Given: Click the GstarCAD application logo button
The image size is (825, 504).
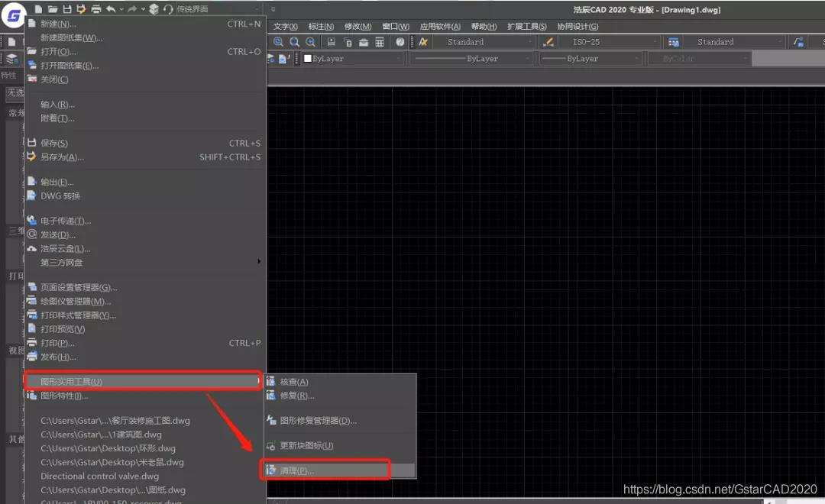Looking at the screenshot, I should (14, 15).
